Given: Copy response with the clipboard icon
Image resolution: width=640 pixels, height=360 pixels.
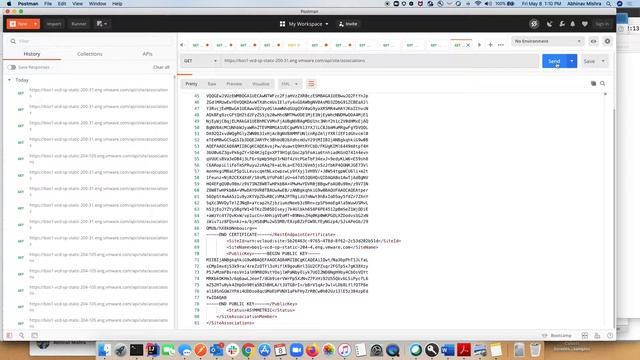Looking at the screenshot, I should pyautogui.click(x=593, y=83).
